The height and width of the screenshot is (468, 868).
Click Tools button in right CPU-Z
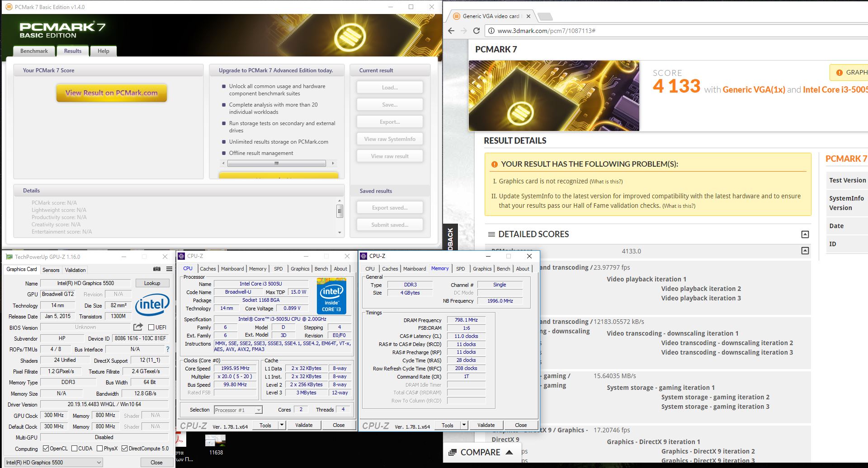448,425
